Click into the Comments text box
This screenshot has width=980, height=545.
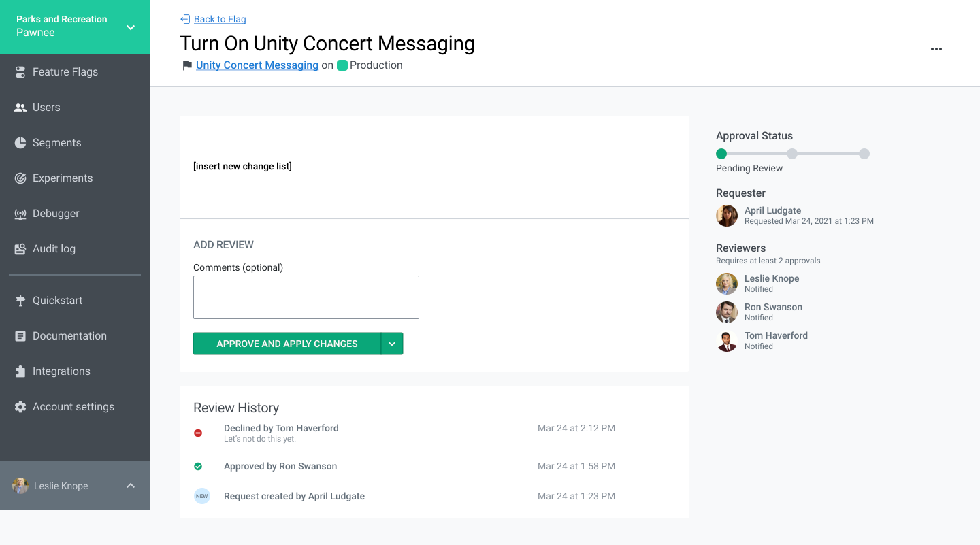[306, 297]
